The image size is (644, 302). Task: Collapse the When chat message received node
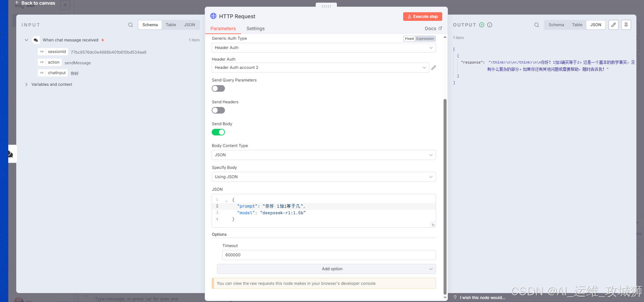point(27,40)
